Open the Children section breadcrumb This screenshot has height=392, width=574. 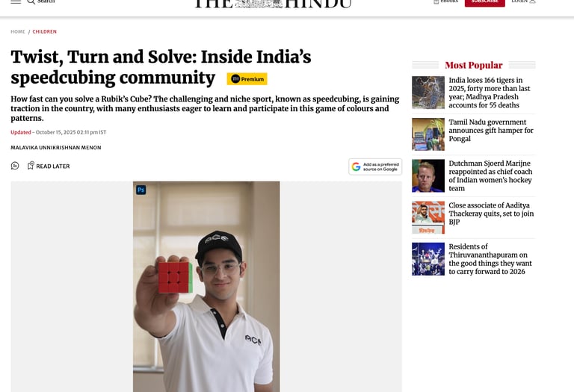coord(45,32)
